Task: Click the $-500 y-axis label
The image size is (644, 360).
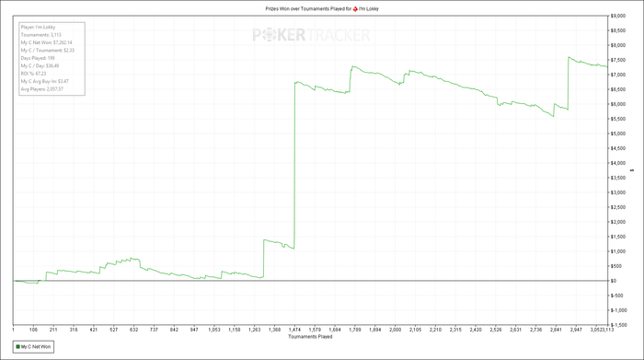Action: point(617,296)
